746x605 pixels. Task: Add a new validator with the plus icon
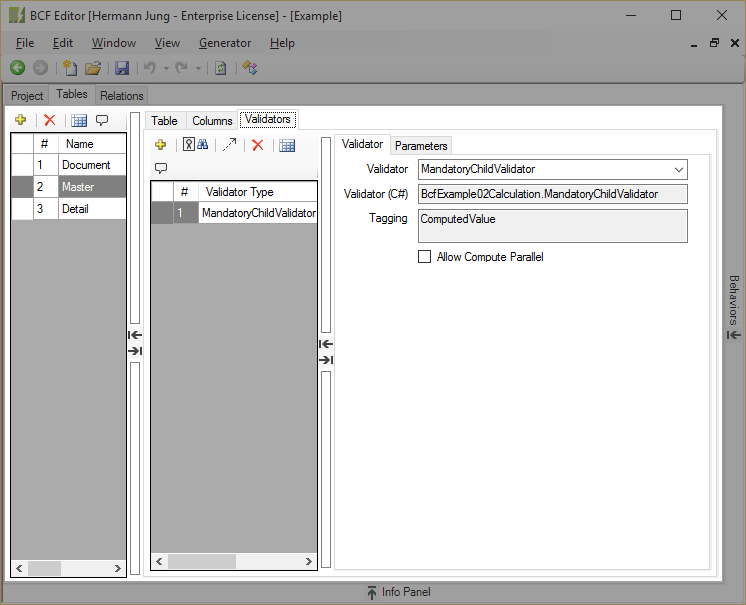[161, 145]
